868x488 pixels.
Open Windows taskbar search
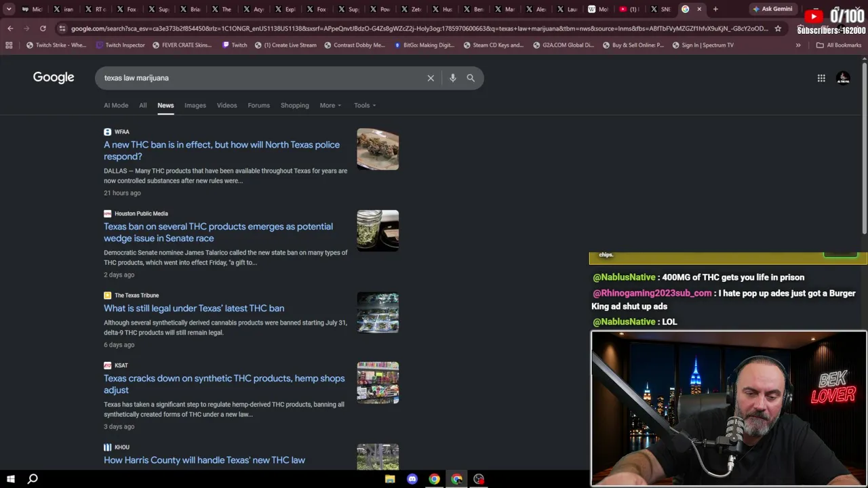pos(33,479)
